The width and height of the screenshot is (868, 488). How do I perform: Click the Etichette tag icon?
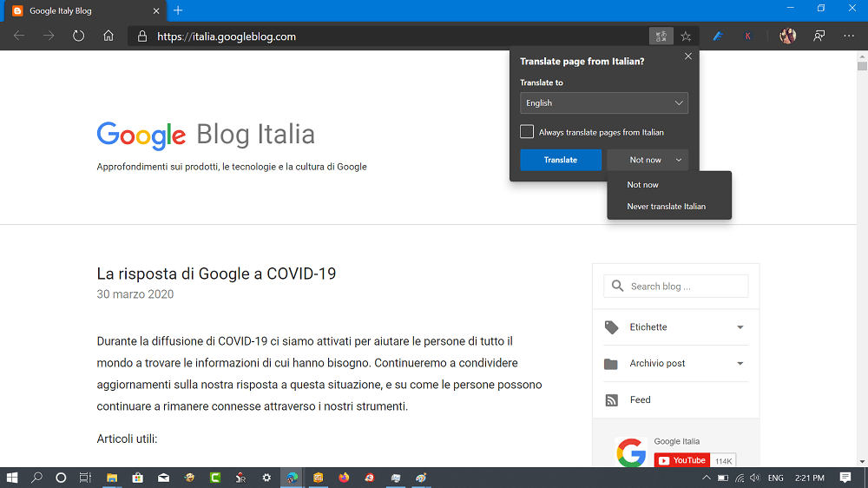[611, 327]
